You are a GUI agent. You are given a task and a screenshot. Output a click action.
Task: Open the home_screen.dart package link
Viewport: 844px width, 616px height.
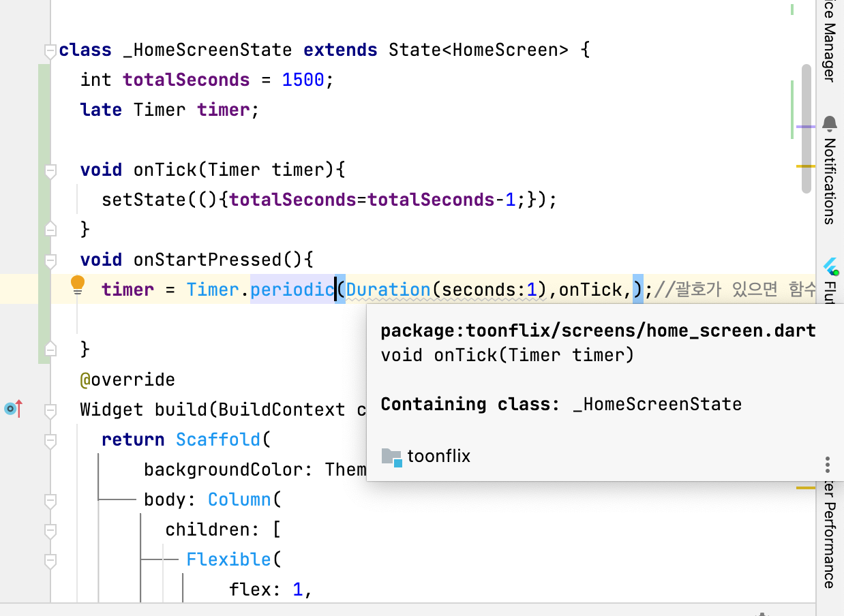click(x=597, y=330)
